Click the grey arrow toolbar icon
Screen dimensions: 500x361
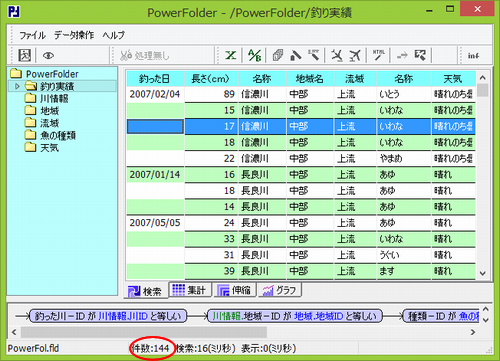(x=402, y=55)
